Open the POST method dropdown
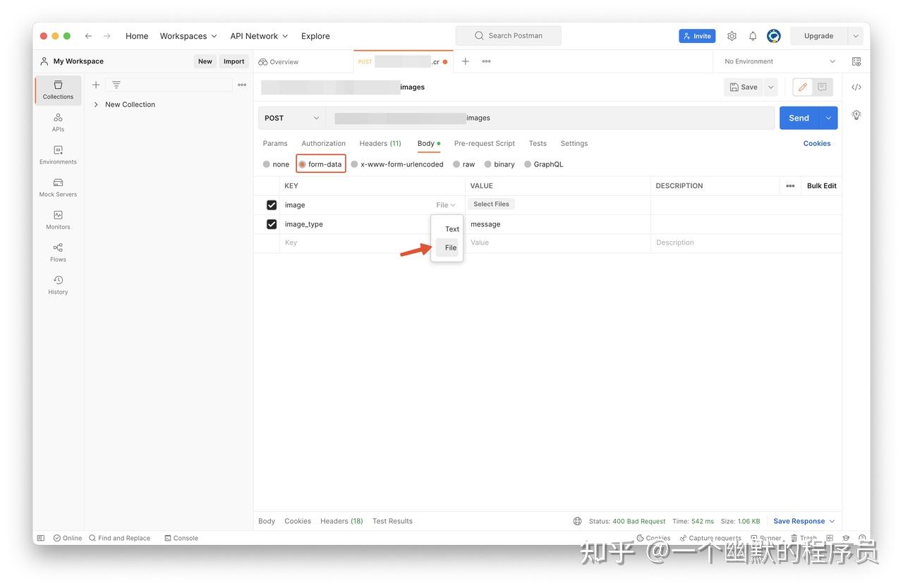Screen dimensions: 903x588 (x=292, y=118)
